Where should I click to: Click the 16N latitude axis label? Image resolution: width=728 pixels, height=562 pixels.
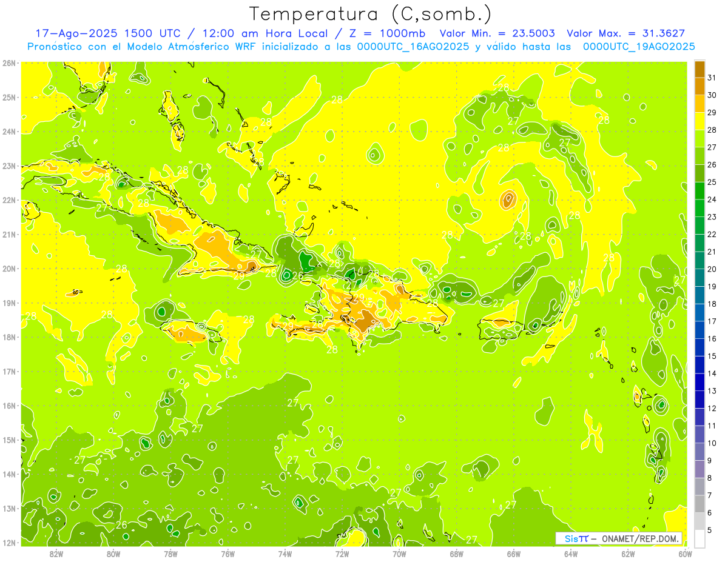(9, 406)
